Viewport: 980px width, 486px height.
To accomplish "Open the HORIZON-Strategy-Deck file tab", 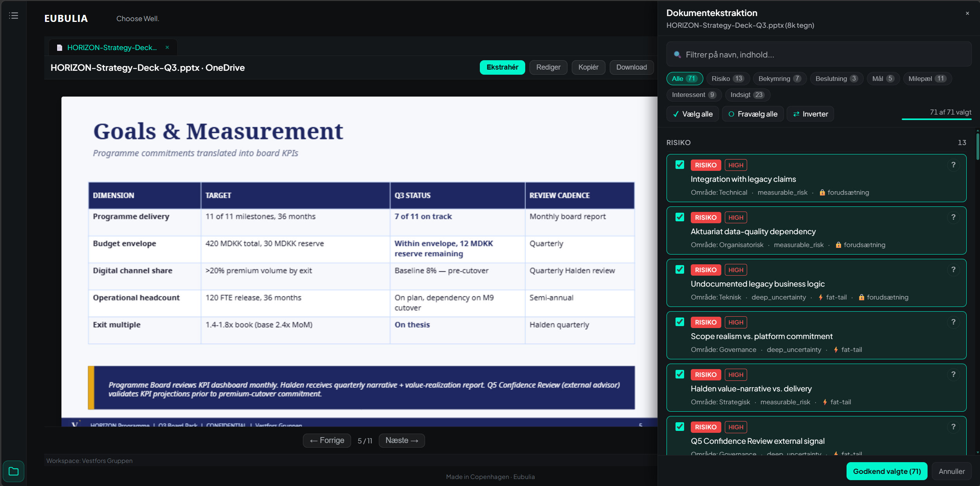I will pos(112,48).
